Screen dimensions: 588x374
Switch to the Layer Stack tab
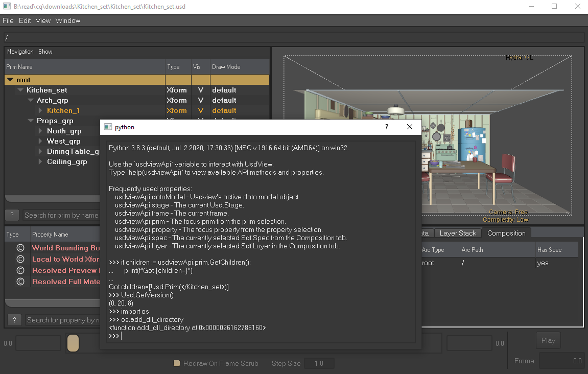coord(458,232)
